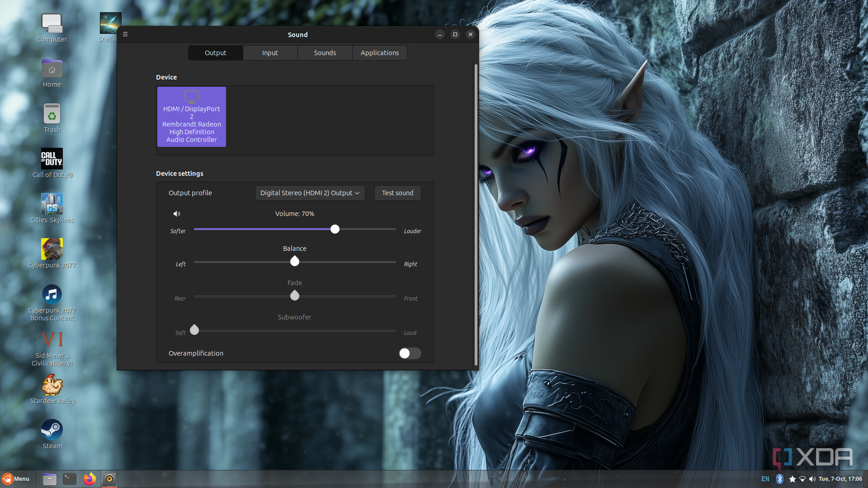The image size is (868, 488).
Task: Launch Cyberpunk 2077 desktop shortcut
Action: tap(52, 253)
